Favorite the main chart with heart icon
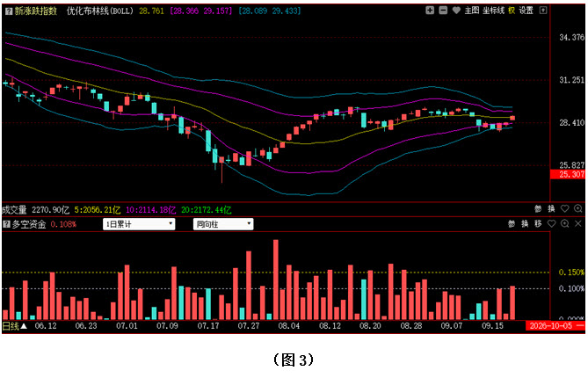This screenshot has height=378, width=588. [456, 11]
